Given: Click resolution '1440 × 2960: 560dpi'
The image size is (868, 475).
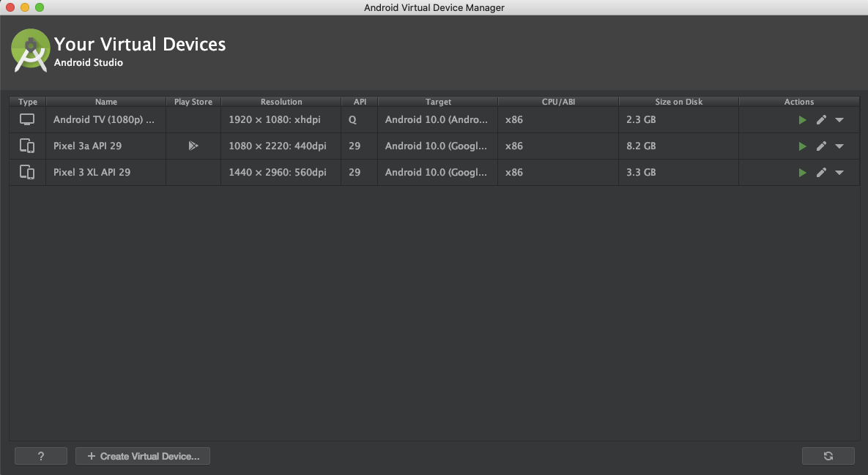Looking at the screenshot, I should (278, 172).
